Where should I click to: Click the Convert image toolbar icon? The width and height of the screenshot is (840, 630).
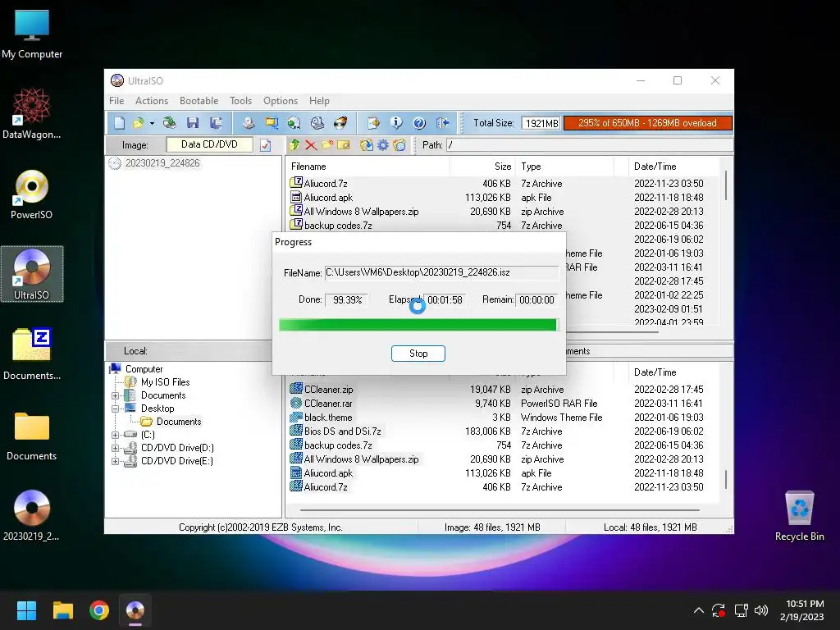pos(294,123)
